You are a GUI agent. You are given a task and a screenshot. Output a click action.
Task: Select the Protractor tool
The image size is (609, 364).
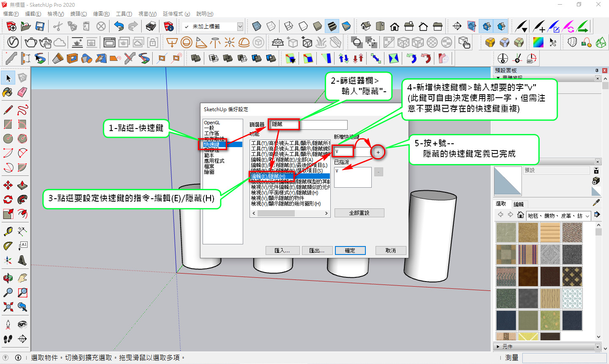(8, 246)
